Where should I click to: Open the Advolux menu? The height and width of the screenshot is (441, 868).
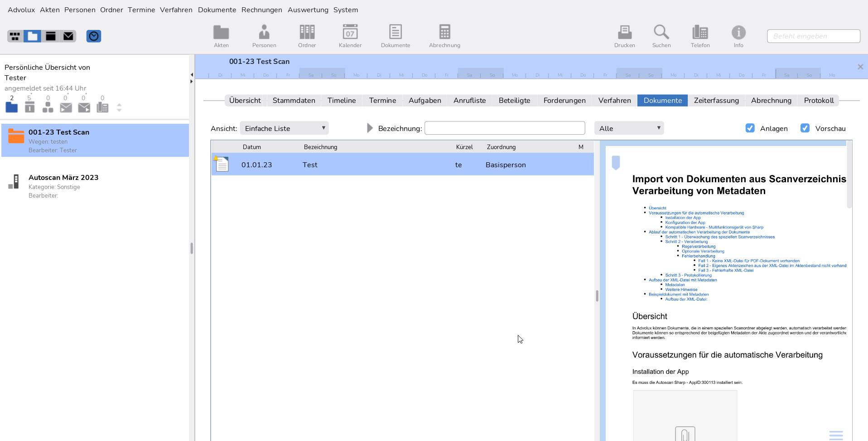[x=21, y=10]
